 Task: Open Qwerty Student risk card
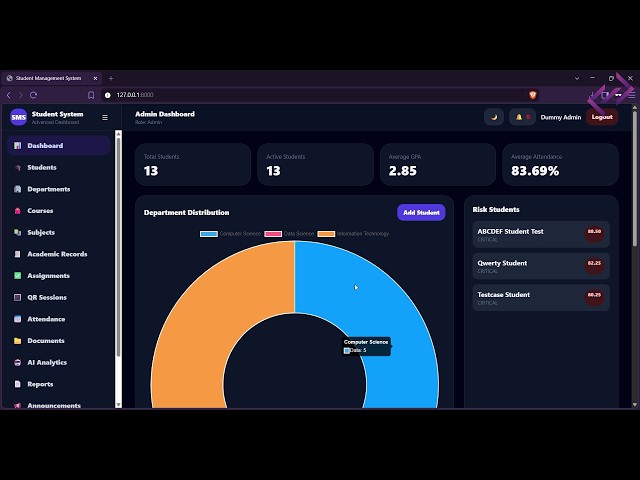[541, 266]
